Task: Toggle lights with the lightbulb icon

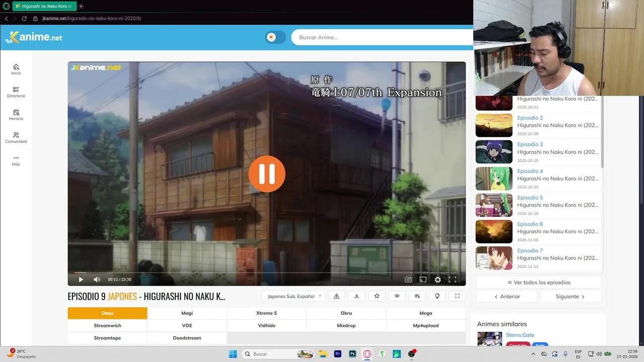Action: [437, 296]
